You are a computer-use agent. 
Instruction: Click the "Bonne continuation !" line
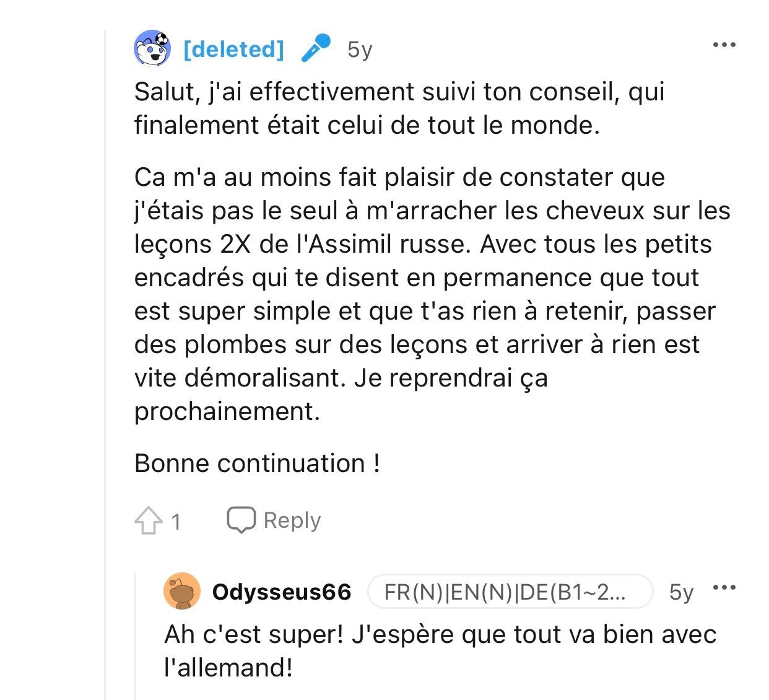pos(257,463)
